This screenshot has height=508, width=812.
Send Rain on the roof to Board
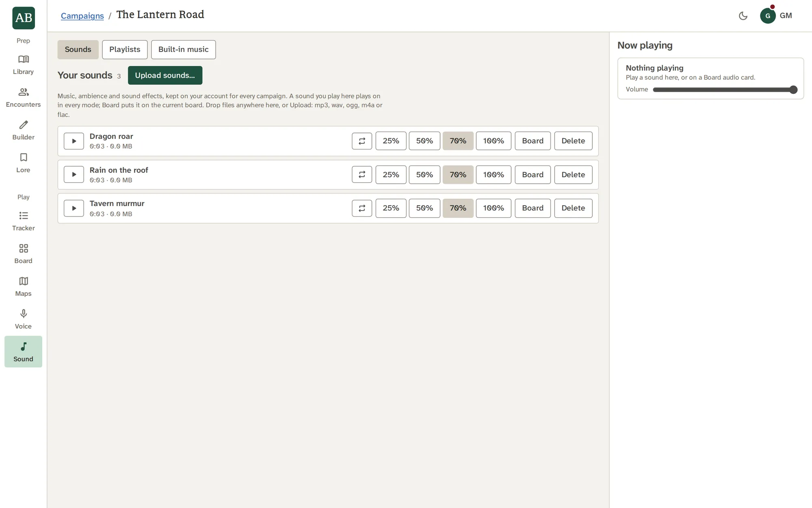click(533, 174)
